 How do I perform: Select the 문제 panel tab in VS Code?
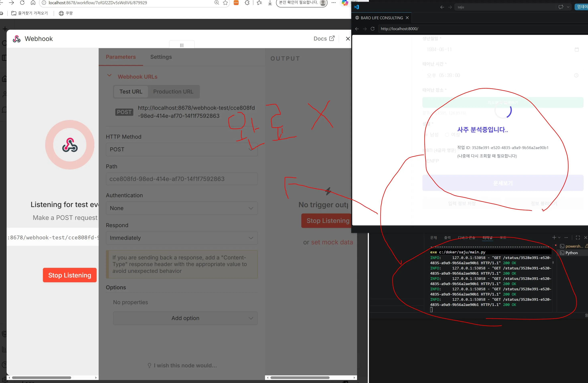(433, 238)
